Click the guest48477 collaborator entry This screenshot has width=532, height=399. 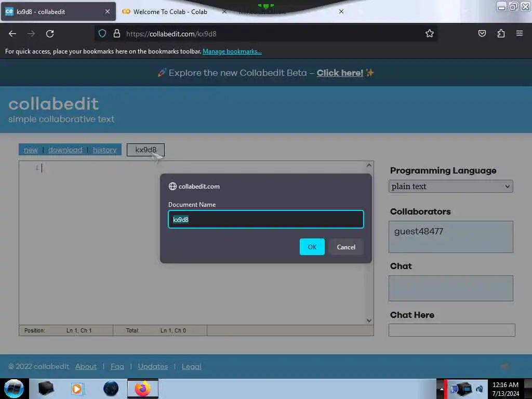point(418,231)
